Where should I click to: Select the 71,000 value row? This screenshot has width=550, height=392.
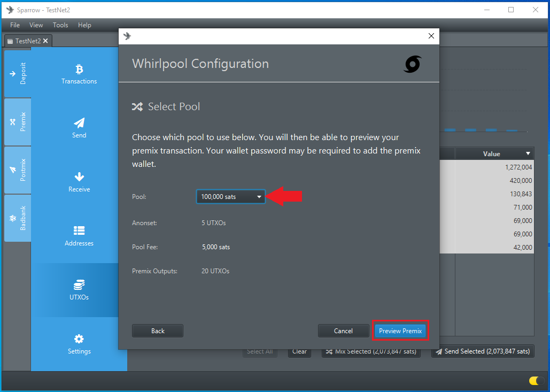487,207
